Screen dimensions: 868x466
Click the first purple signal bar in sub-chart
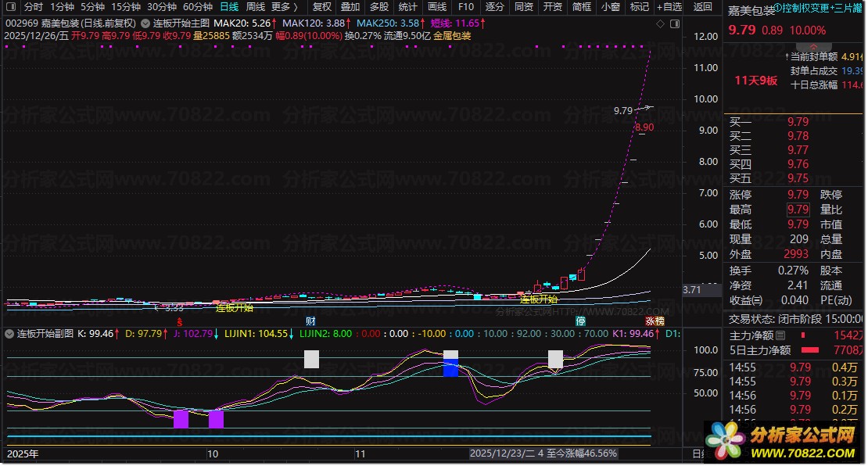click(x=181, y=419)
